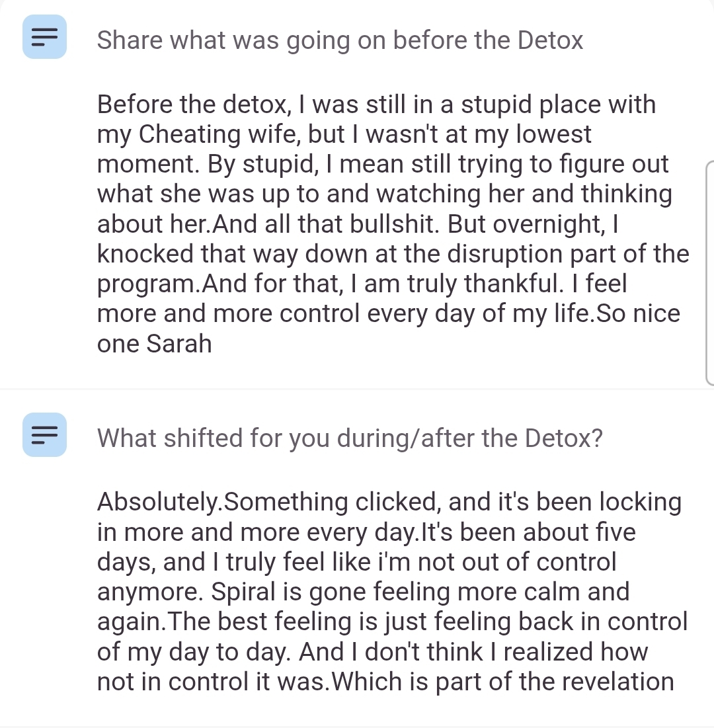Click the scrollbar handle on the right edge

(x=709, y=272)
